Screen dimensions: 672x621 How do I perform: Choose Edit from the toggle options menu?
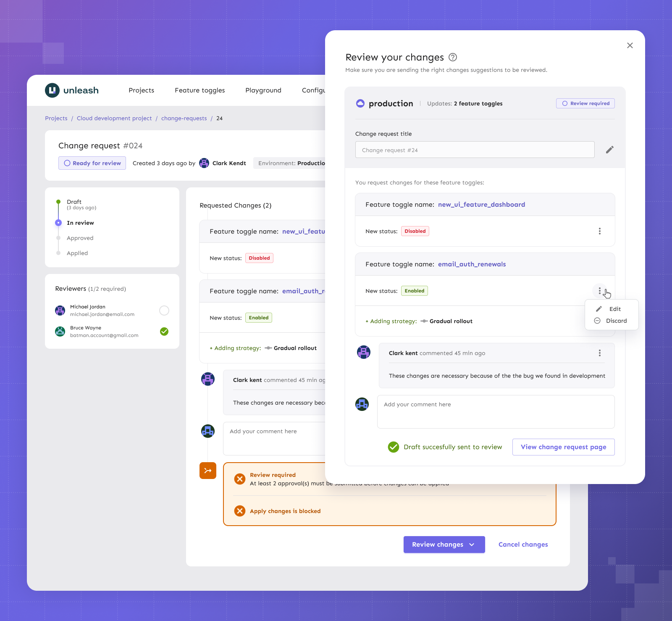coord(612,309)
